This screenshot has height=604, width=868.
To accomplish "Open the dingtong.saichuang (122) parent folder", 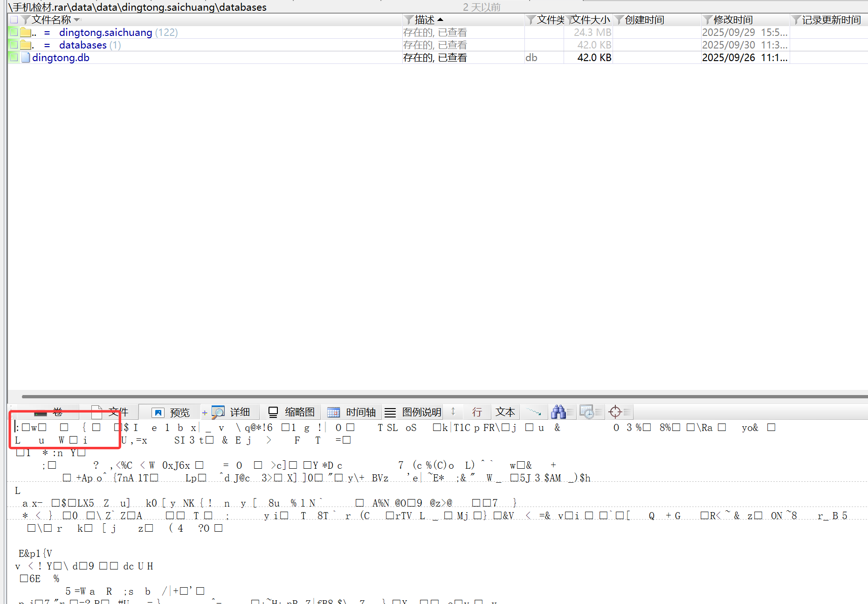I will (x=118, y=32).
